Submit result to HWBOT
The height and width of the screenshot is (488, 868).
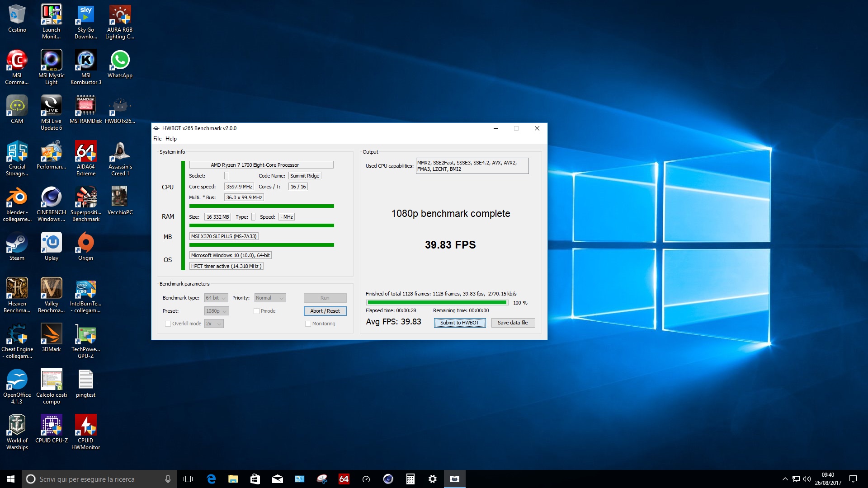point(460,323)
